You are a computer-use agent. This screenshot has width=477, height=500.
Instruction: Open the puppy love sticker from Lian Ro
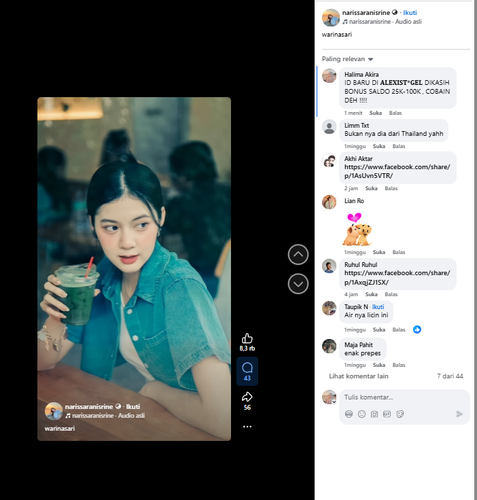[x=357, y=229]
